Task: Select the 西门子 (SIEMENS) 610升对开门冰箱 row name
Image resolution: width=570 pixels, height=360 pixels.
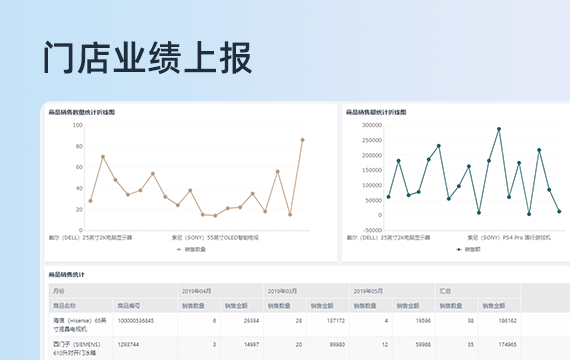Action: (77, 348)
